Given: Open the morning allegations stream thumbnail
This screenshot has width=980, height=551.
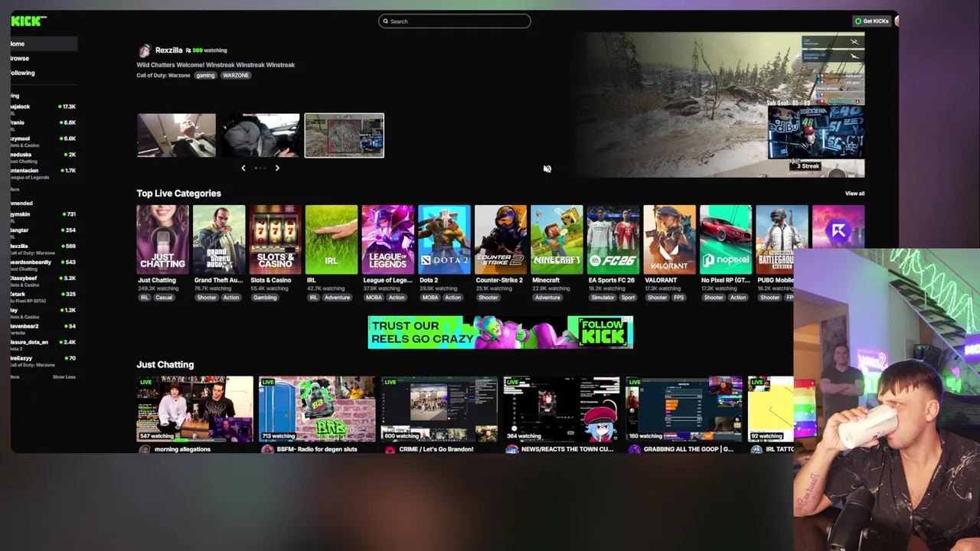Looking at the screenshot, I should [x=195, y=409].
